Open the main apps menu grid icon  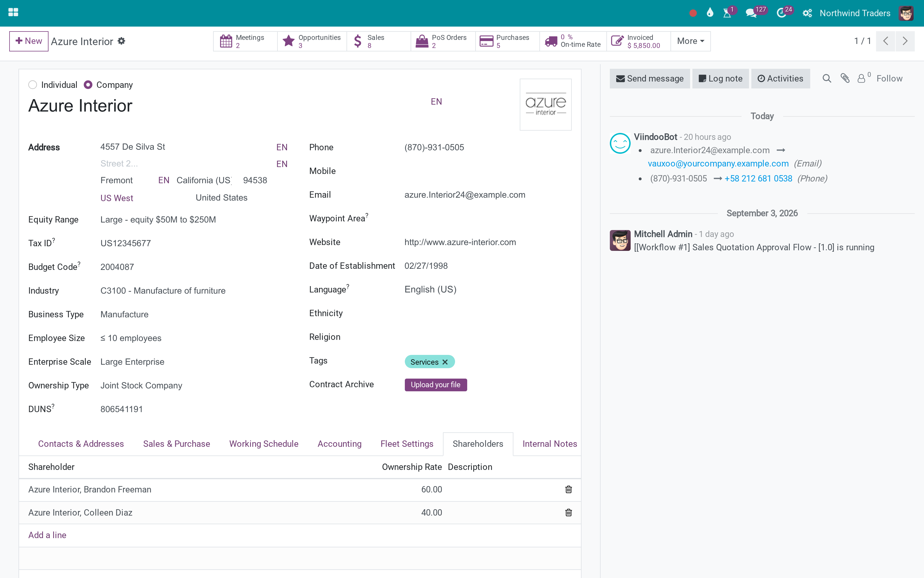tap(13, 13)
